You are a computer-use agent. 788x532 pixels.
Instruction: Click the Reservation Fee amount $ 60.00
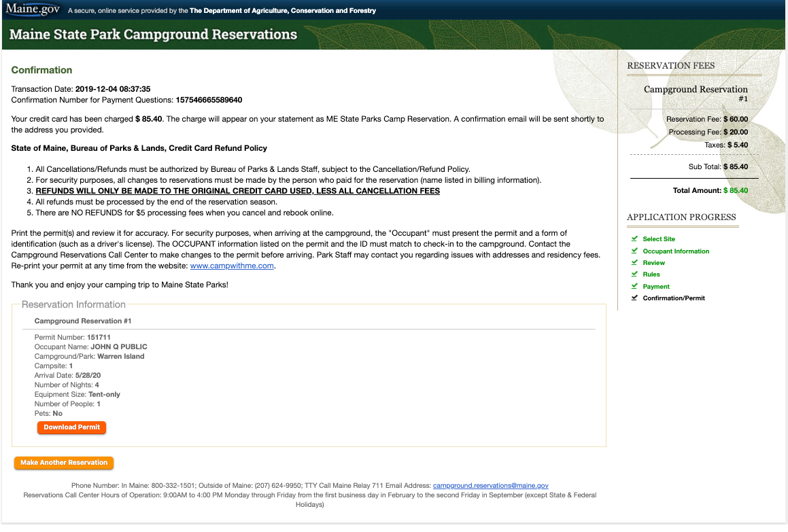click(x=736, y=119)
